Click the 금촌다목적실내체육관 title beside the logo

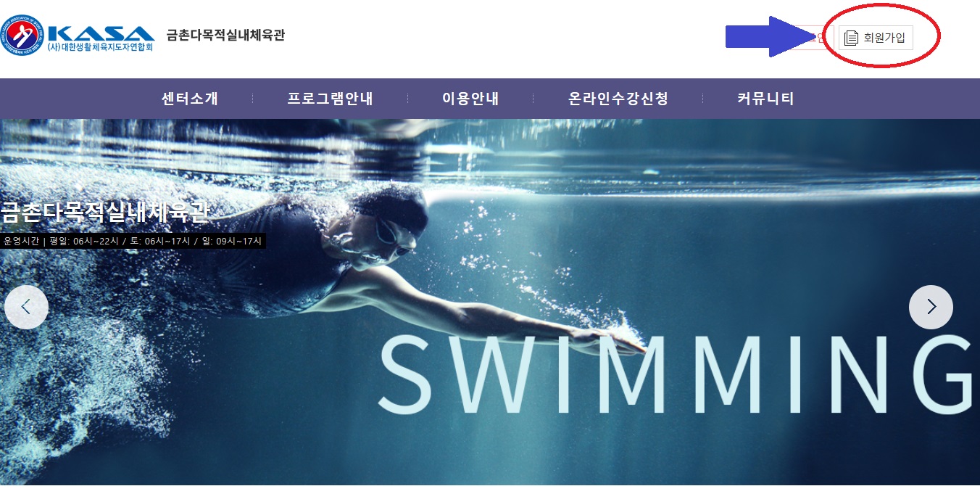click(x=225, y=35)
